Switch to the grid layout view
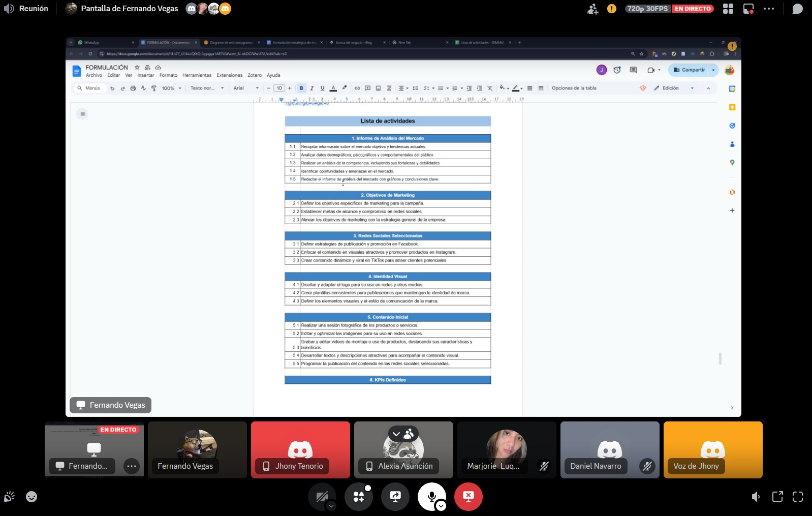Image resolution: width=812 pixels, height=516 pixels. coord(728,9)
